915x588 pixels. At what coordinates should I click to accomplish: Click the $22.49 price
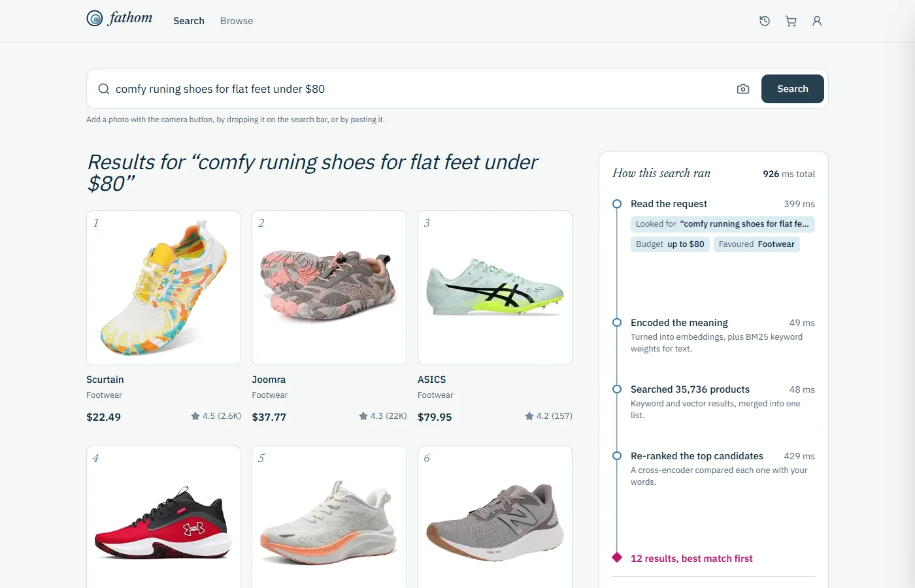click(x=103, y=417)
